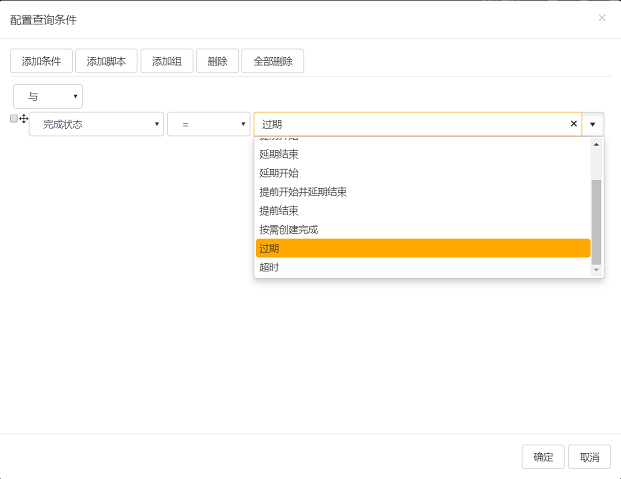This screenshot has height=479, width=621.
Task: Click the 添加脚本 button
Action: click(106, 61)
